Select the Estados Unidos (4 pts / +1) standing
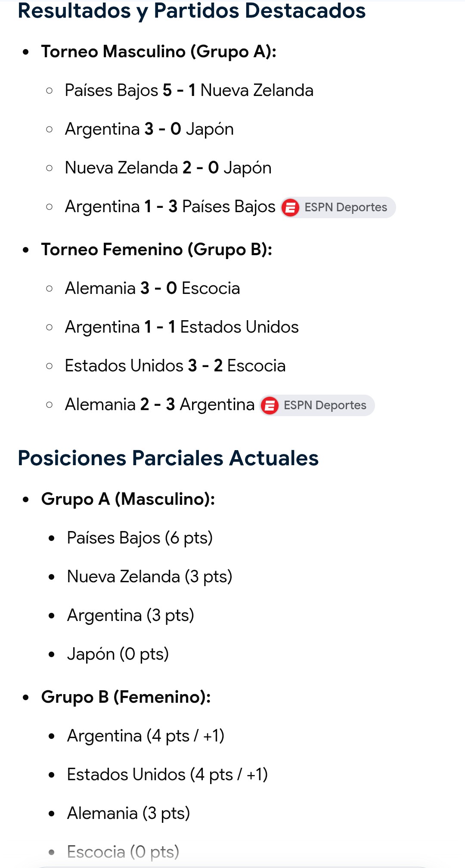This screenshot has height=868, width=465. [x=167, y=775]
